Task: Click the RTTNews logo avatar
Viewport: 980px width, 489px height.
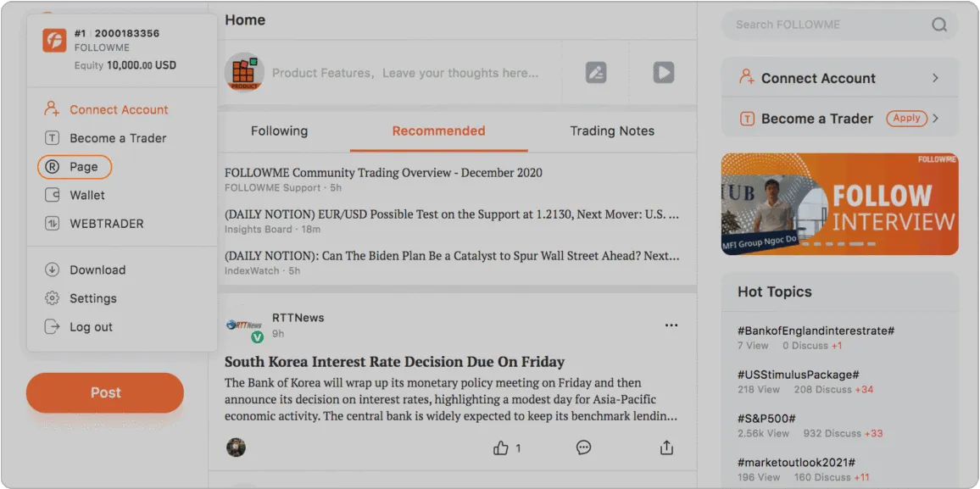Action: (x=244, y=326)
